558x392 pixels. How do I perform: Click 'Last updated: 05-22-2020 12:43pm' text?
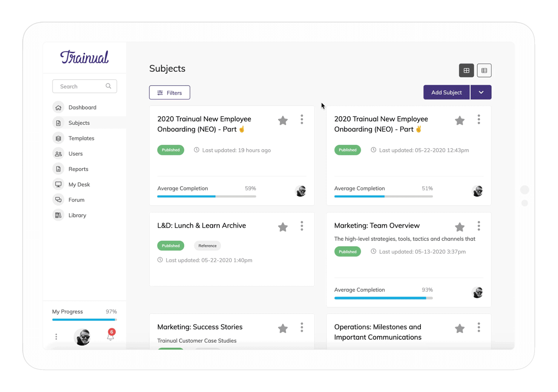(x=424, y=150)
